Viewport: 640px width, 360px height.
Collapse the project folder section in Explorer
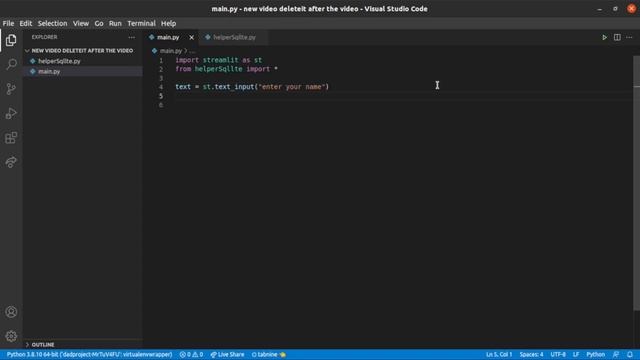coord(82,51)
